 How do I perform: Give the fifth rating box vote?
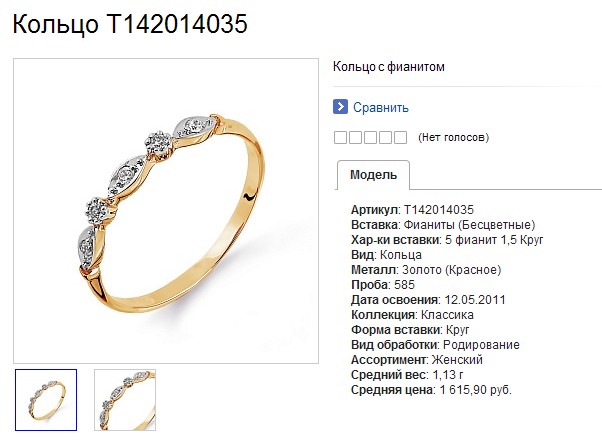click(x=400, y=137)
